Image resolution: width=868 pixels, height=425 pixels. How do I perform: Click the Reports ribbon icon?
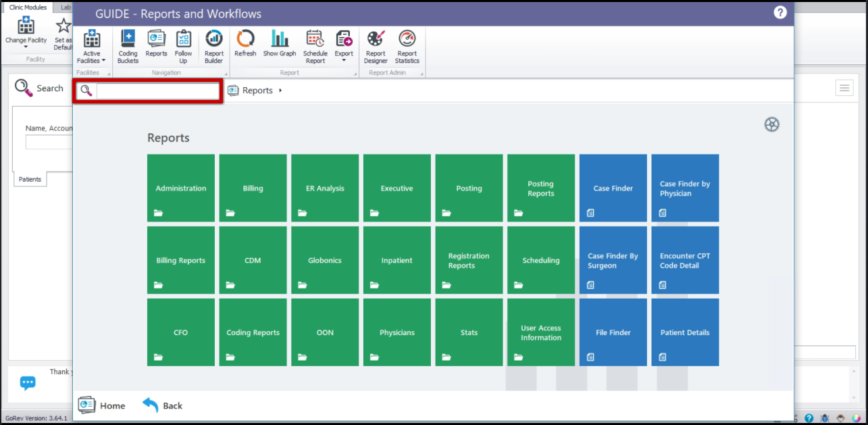[x=157, y=44]
